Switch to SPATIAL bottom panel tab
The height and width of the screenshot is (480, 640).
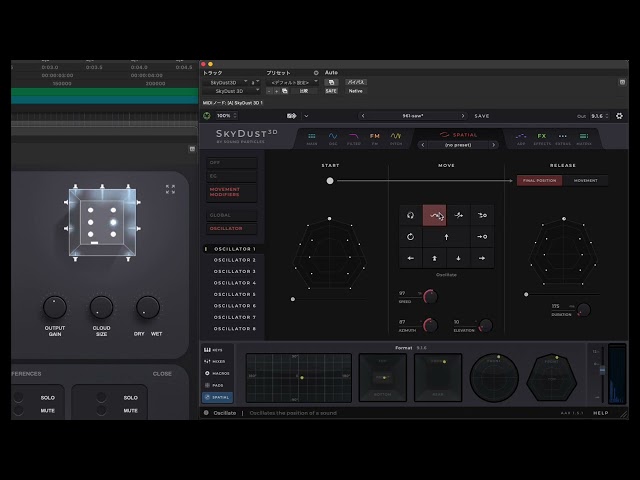pyautogui.click(x=218, y=397)
